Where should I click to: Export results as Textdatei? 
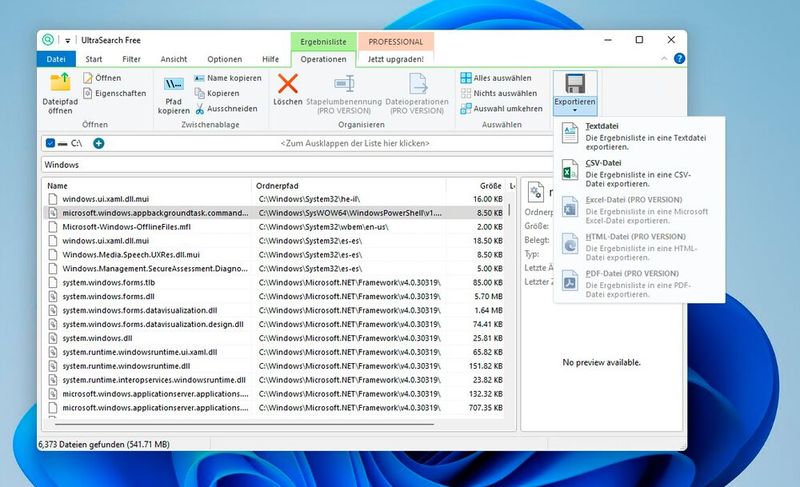point(639,136)
